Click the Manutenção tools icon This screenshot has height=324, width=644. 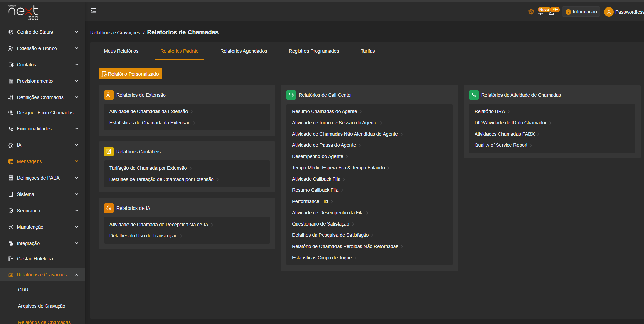(x=11, y=227)
